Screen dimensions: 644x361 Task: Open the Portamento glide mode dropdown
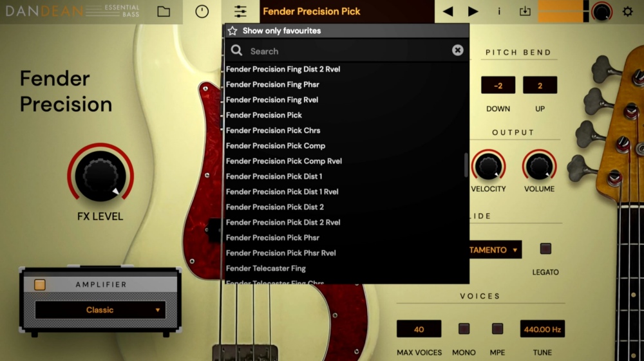(x=495, y=250)
